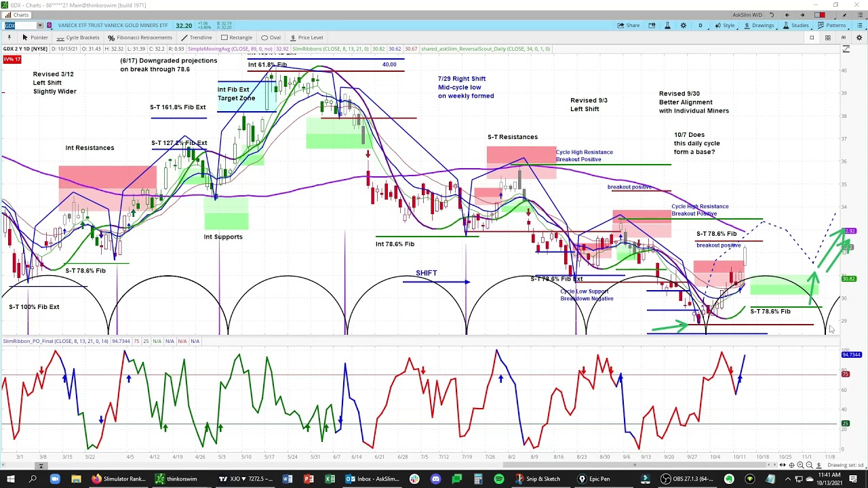Open the D timeframe selector

[700, 26]
